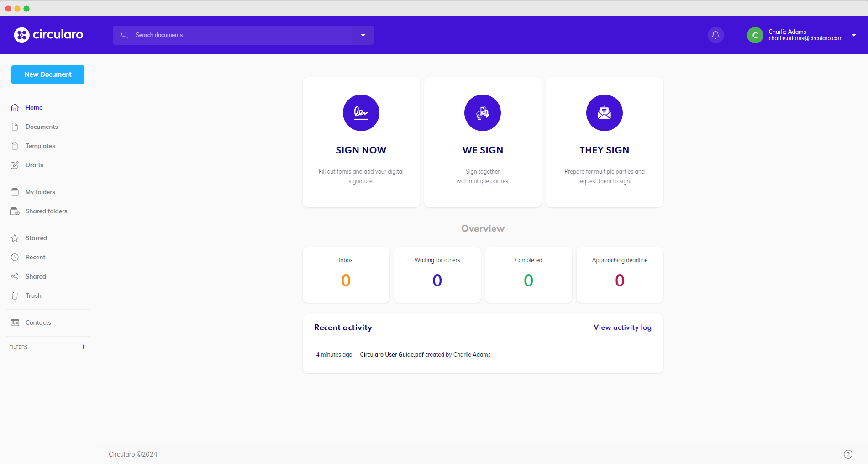Screen dimensions: 868x464
Task: Click the New Document button
Action: [x=48, y=74]
